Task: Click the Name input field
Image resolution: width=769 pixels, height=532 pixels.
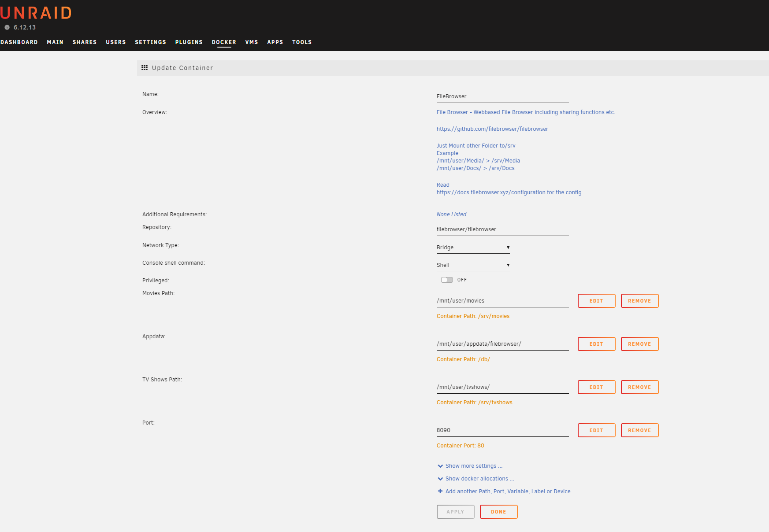Action: (502, 96)
